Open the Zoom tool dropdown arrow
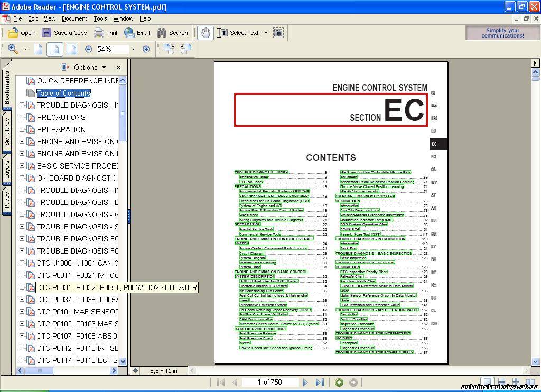The width and height of the screenshot is (541, 392). [x=25, y=49]
